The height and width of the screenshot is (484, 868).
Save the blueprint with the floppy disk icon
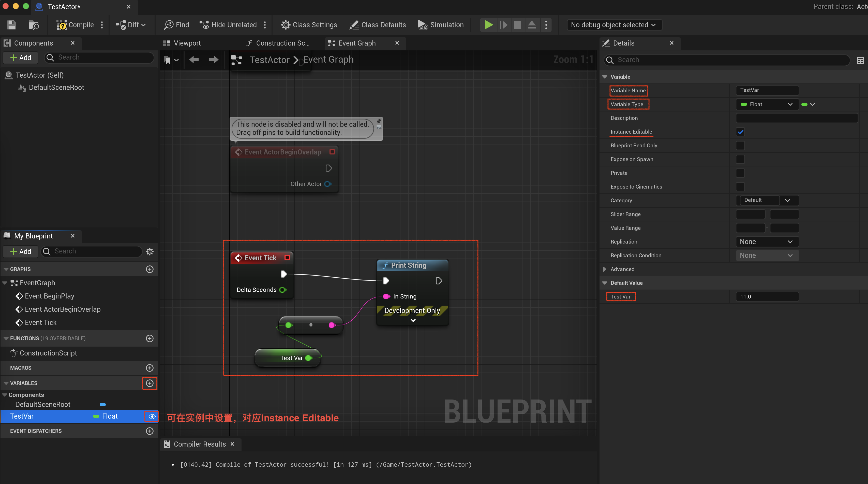(12, 25)
